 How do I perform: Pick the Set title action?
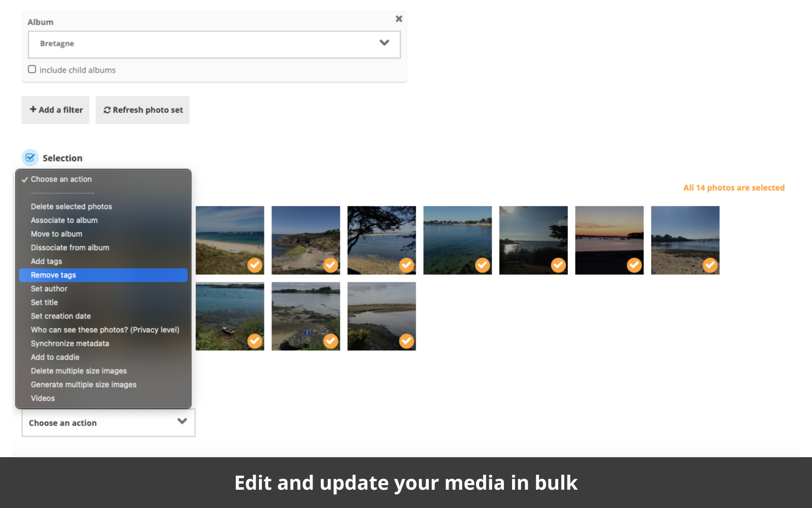point(104,303)
